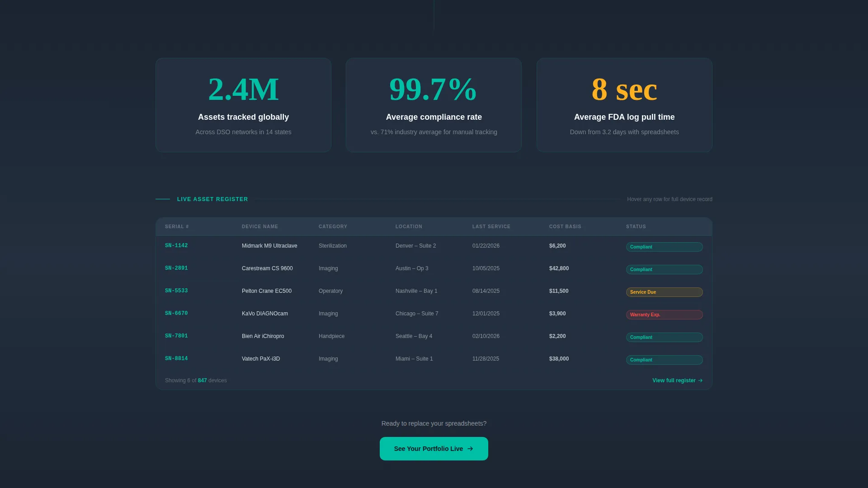868x488 pixels.
Task: Click the $6,200 cost basis value
Action: 557,246
